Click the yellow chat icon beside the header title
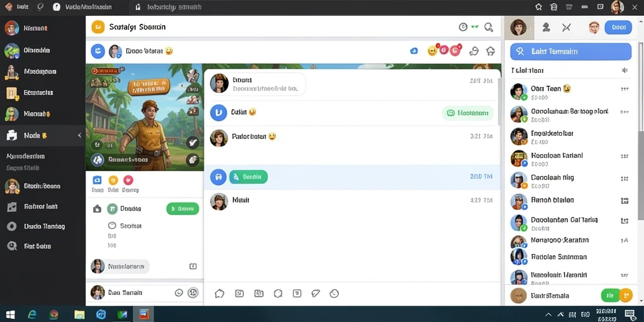 98,27
